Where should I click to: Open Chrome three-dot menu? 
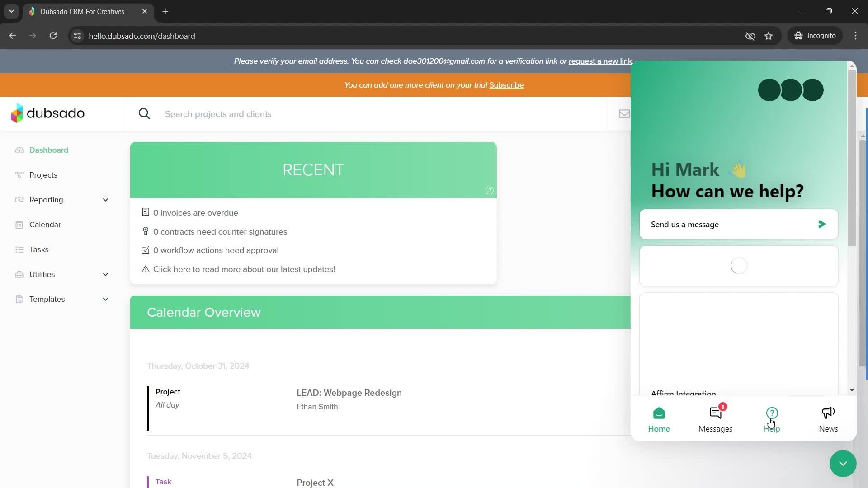coord(855,36)
